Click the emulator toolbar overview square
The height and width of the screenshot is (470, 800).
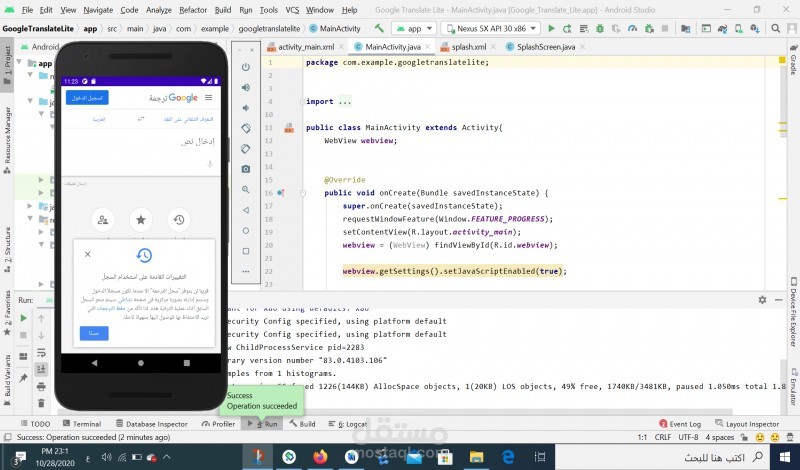pyautogui.click(x=246, y=251)
